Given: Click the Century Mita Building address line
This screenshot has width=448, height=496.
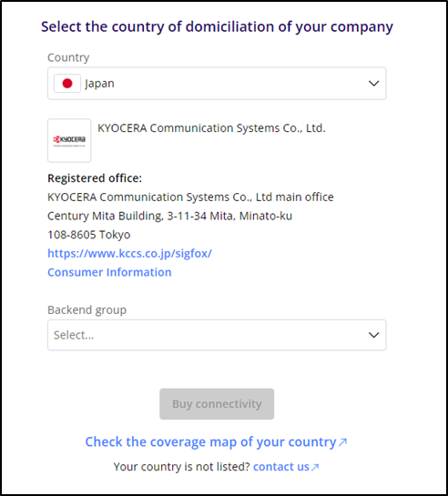Looking at the screenshot, I should tap(170, 216).
